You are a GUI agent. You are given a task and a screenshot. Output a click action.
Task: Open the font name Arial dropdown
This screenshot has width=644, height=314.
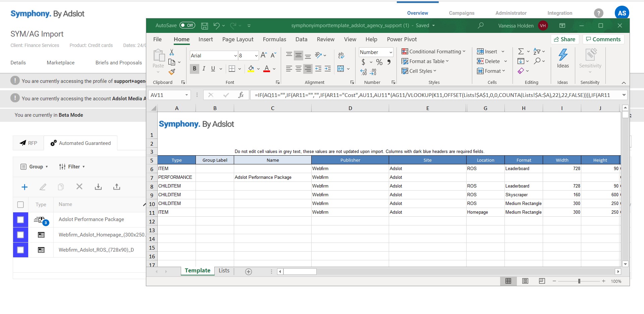(x=235, y=56)
